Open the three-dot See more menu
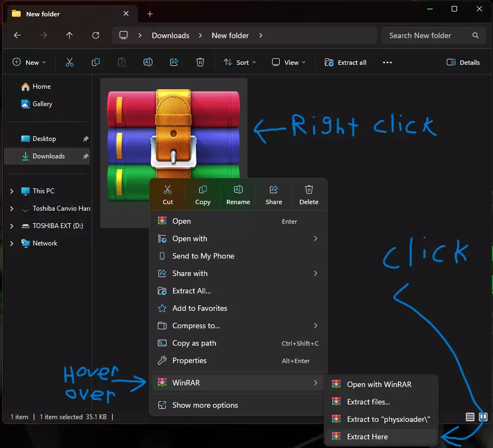493x448 pixels. [x=387, y=62]
